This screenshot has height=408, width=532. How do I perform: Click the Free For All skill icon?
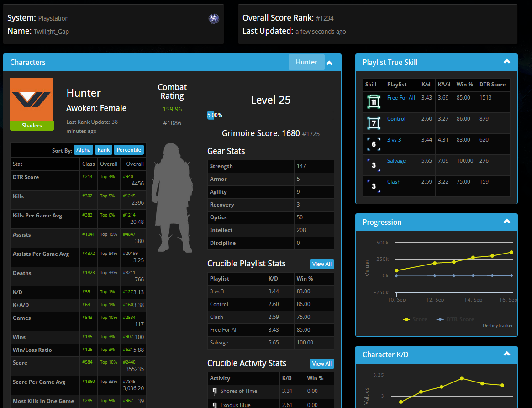[374, 102]
